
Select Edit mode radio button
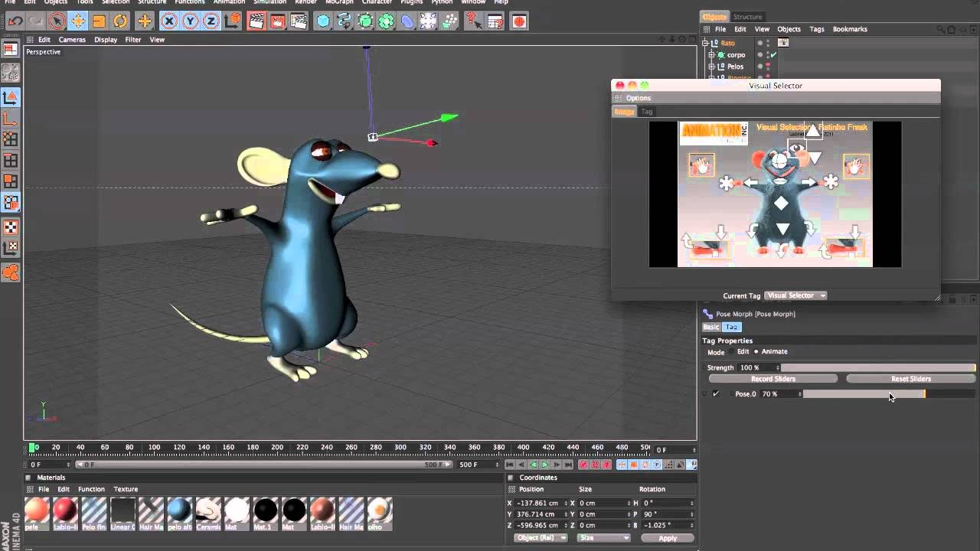[730, 352]
